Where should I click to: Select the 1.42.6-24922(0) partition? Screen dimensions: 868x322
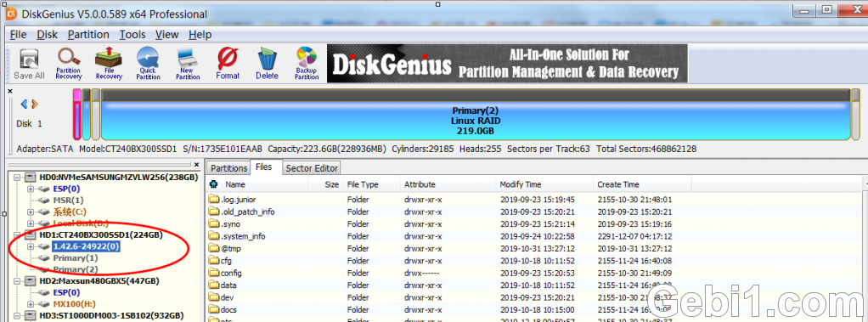coord(86,246)
